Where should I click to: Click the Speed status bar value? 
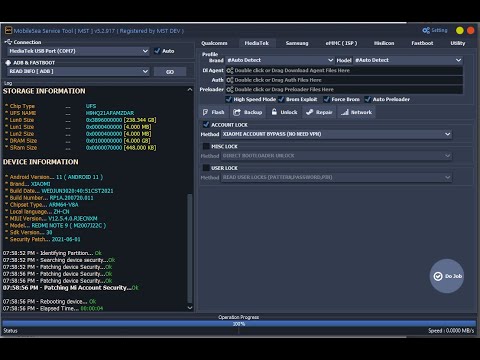(x=451, y=331)
